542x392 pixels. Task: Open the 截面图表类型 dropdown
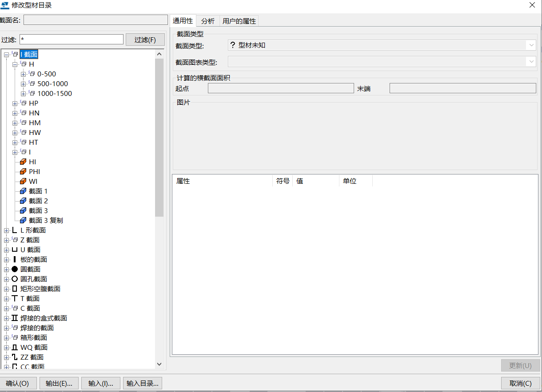[x=531, y=62]
